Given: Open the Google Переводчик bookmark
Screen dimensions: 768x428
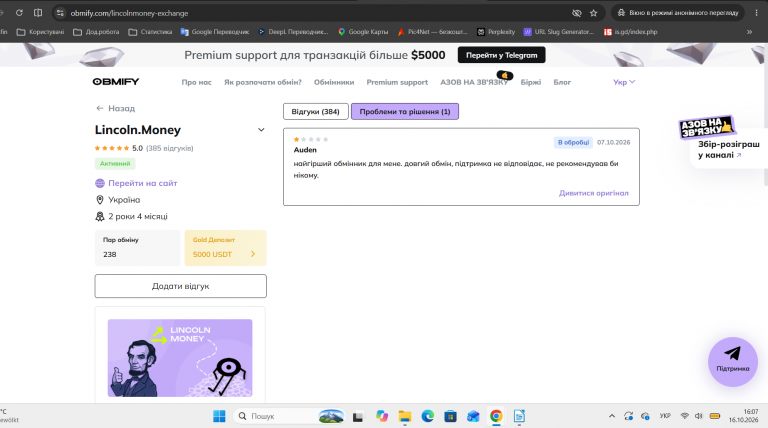Looking at the screenshot, I should click(215, 32).
